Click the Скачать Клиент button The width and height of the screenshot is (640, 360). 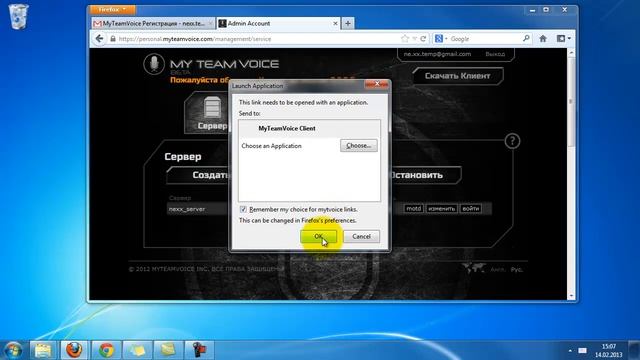458,76
